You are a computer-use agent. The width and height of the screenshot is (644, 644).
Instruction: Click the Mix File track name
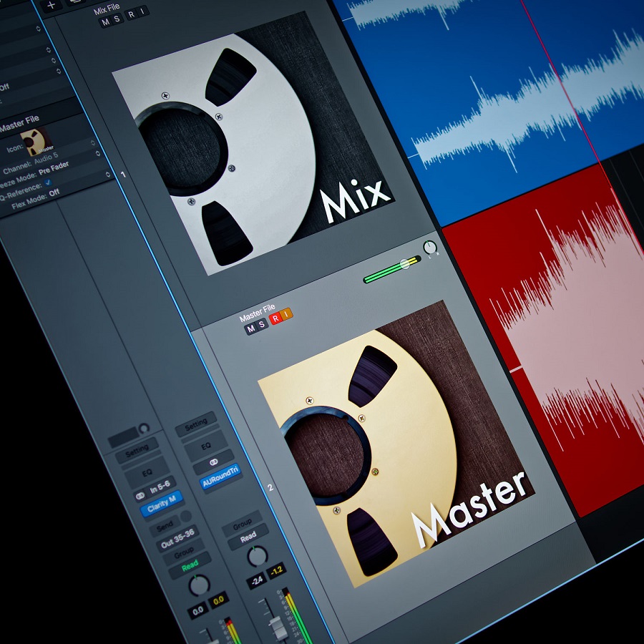[107, 9]
